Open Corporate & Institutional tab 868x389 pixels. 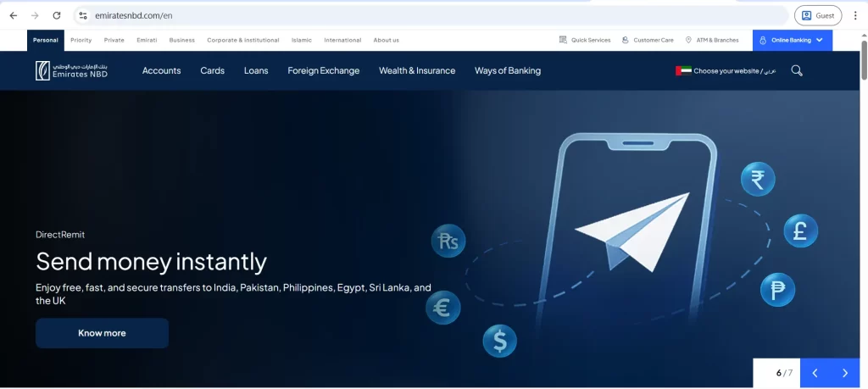[x=243, y=41]
